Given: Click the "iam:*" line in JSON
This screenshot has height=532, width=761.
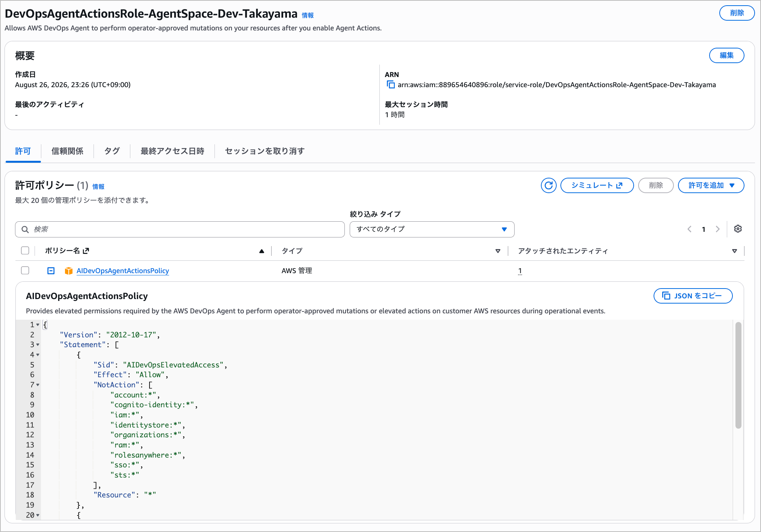Looking at the screenshot, I should tap(127, 415).
